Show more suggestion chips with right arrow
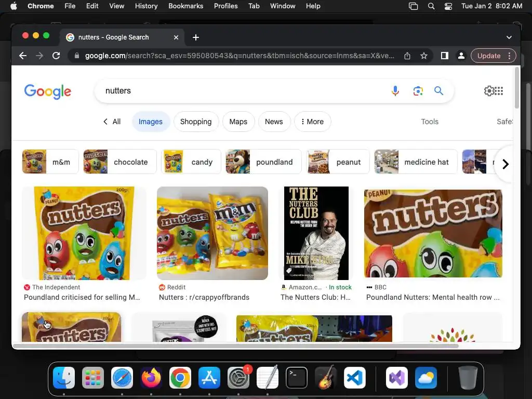 (x=505, y=164)
